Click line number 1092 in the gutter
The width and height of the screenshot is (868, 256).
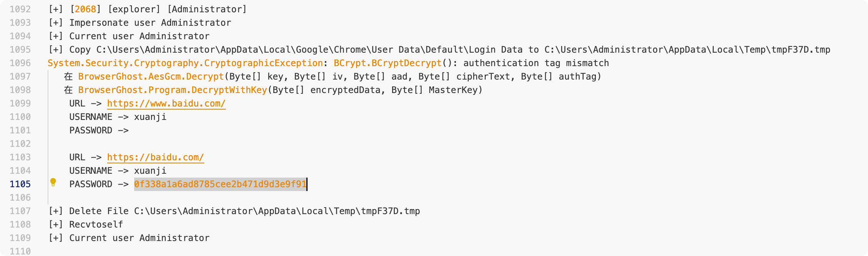(20, 9)
